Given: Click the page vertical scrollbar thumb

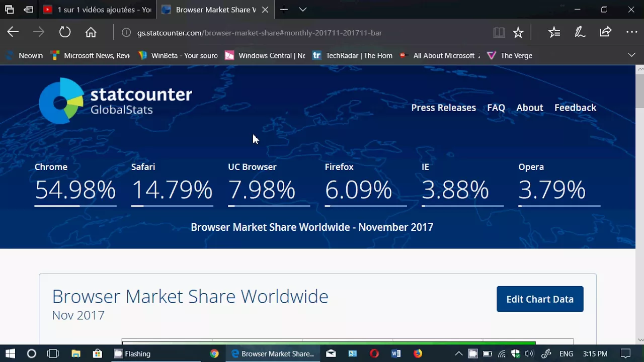Looking at the screenshot, I should tap(639, 90).
